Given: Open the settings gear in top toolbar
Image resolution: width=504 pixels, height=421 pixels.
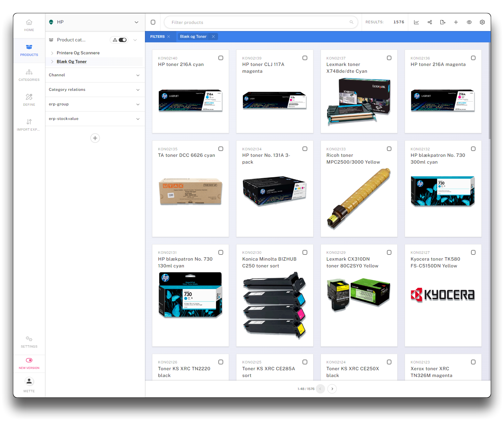Looking at the screenshot, I should (482, 22).
